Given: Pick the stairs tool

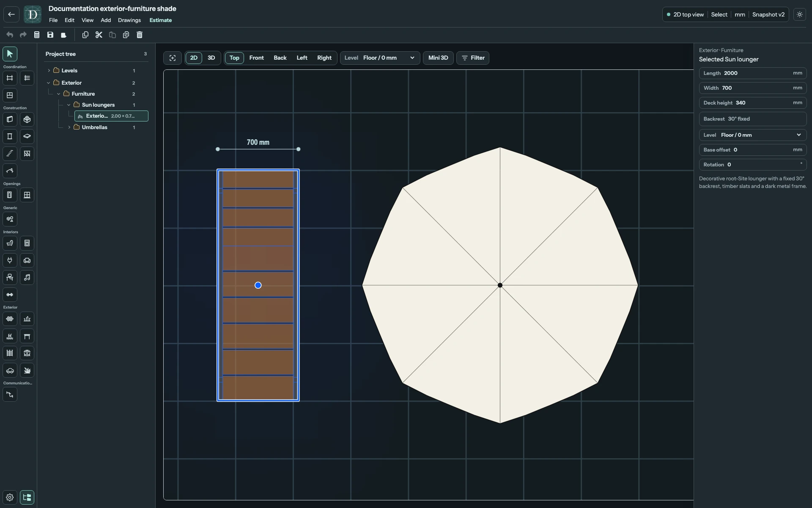Looking at the screenshot, I should point(10,154).
